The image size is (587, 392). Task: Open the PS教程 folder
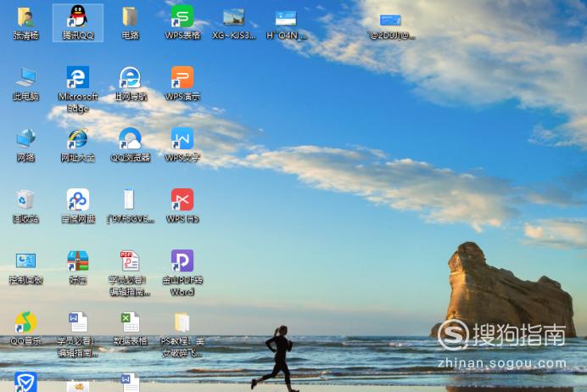pyautogui.click(x=182, y=322)
